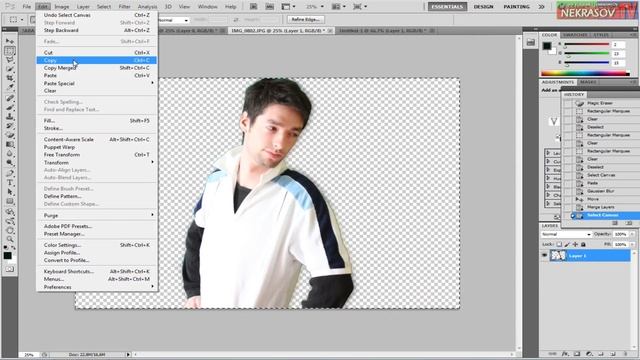This screenshot has height=360, width=640.
Task: Select the Move tool in the toolbox
Action: pyautogui.click(x=10, y=41)
